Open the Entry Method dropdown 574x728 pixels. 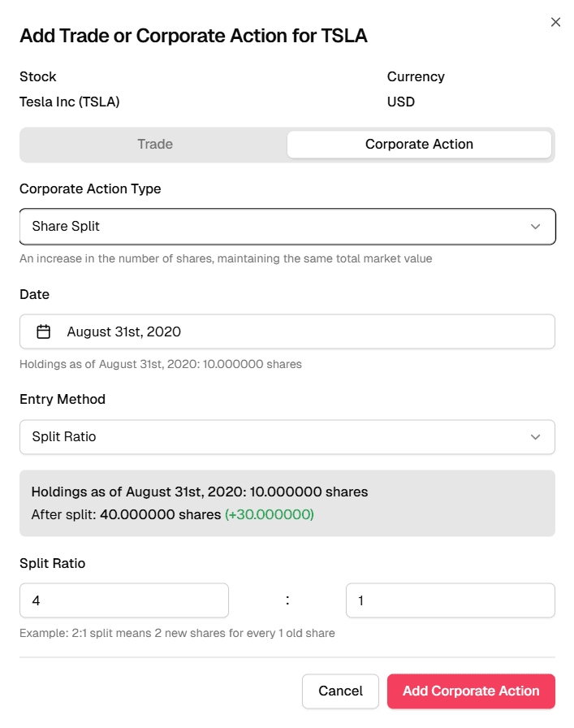click(x=287, y=436)
